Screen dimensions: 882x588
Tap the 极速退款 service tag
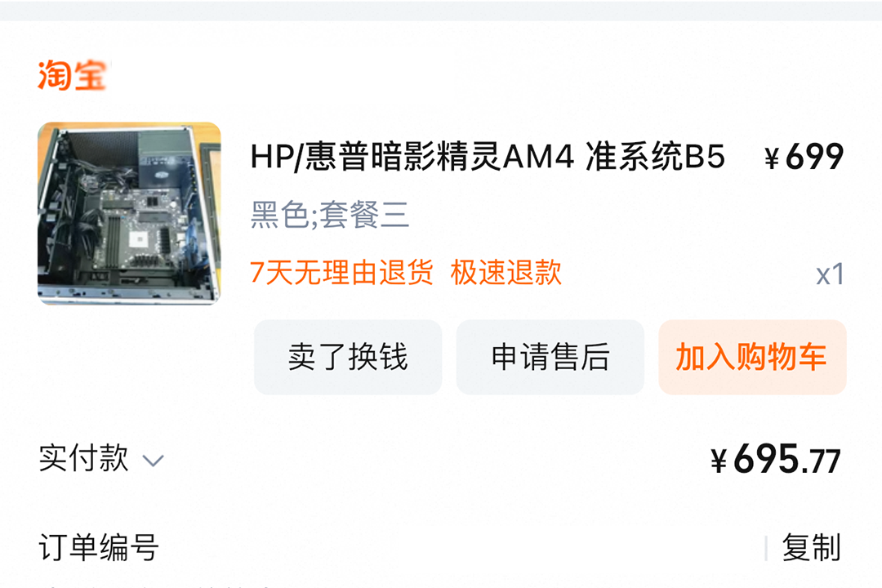point(506,273)
